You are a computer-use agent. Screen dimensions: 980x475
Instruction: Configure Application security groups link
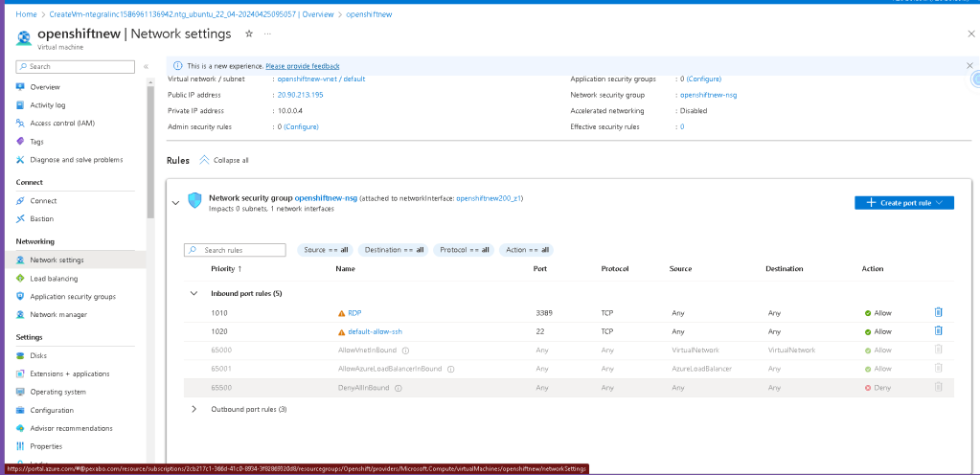(704, 79)
